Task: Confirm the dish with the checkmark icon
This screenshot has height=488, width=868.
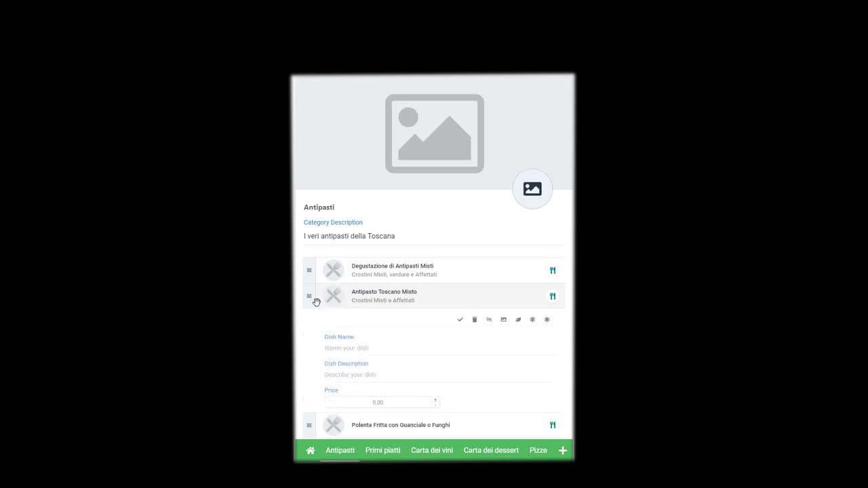Action: [x=460, y=319]
